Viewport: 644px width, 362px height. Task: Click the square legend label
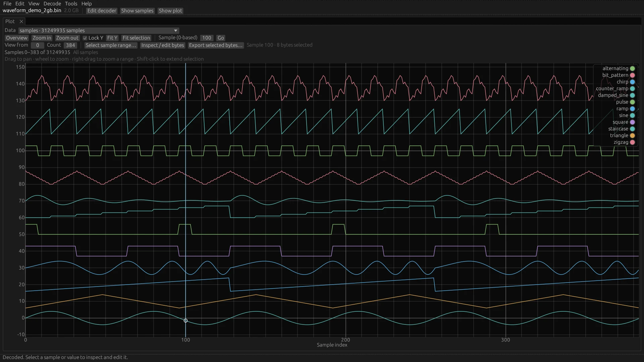[x=620, y=122]
